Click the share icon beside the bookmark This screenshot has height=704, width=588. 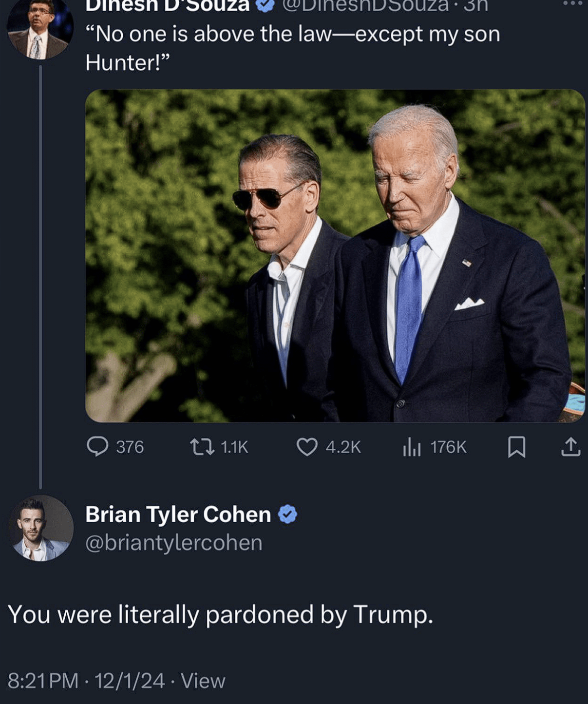[x=570, y=447]
